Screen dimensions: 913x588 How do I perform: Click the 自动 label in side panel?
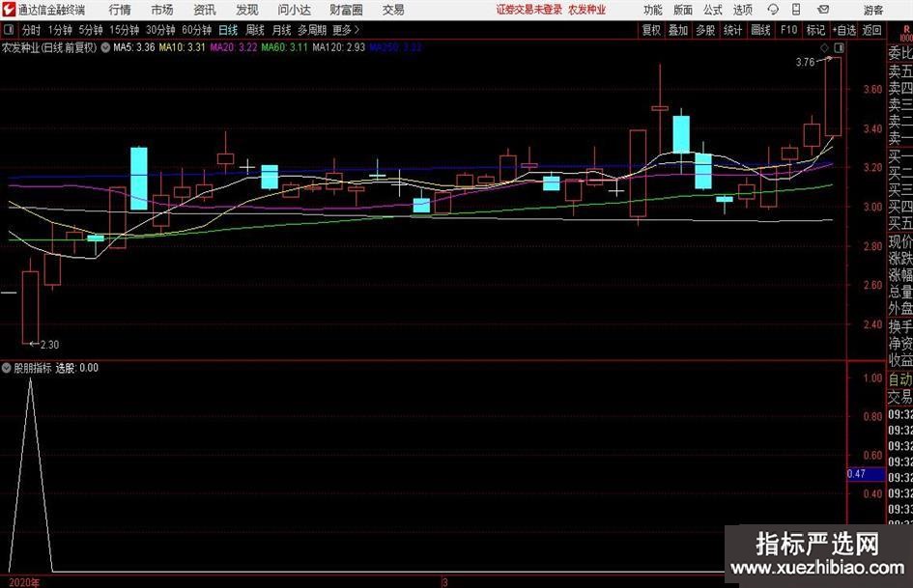(x=900, y=379)
